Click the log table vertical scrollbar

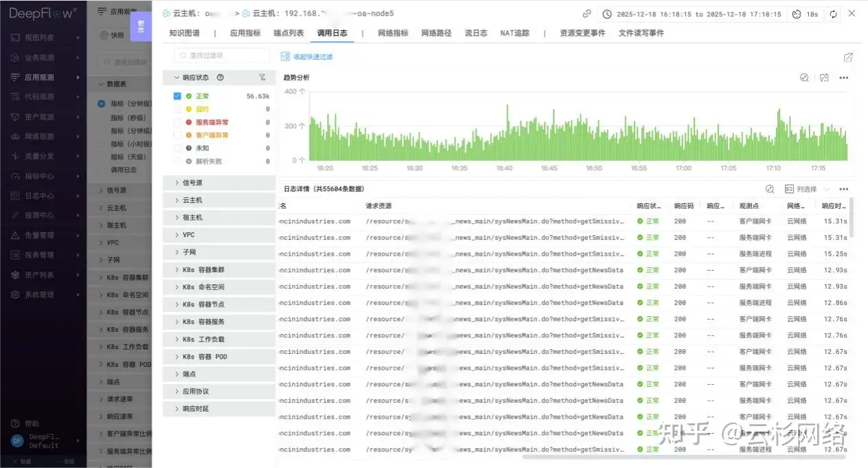click(852, 217)
